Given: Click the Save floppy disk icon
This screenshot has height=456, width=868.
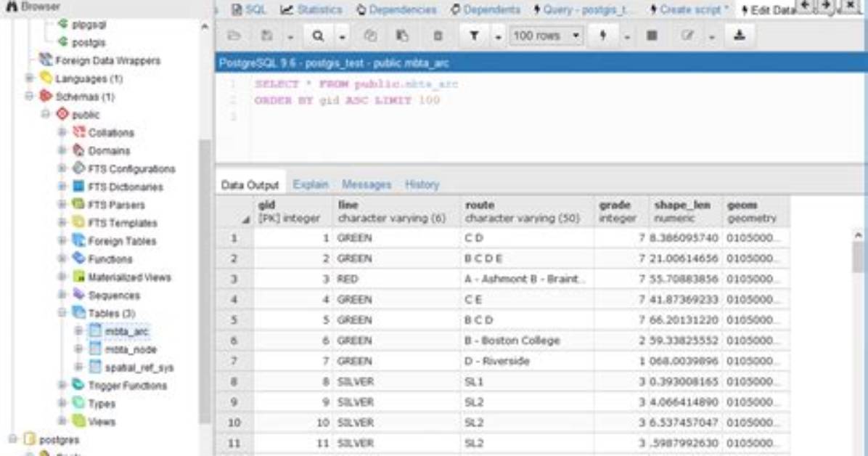Looking at the screenshot, I should tap(267, 36).
